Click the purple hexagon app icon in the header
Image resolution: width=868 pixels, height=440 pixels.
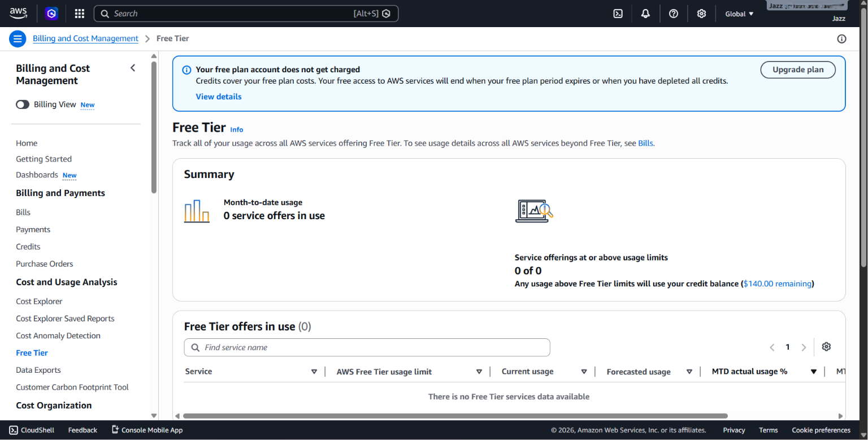pos(51,14)
